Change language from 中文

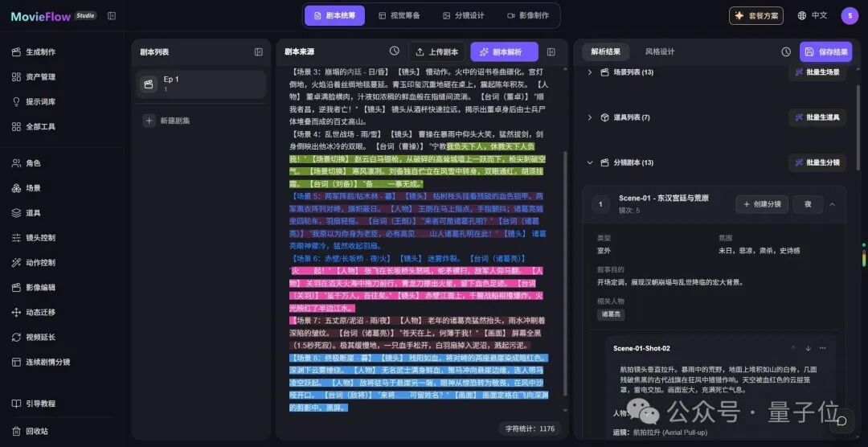coord(812,15)
